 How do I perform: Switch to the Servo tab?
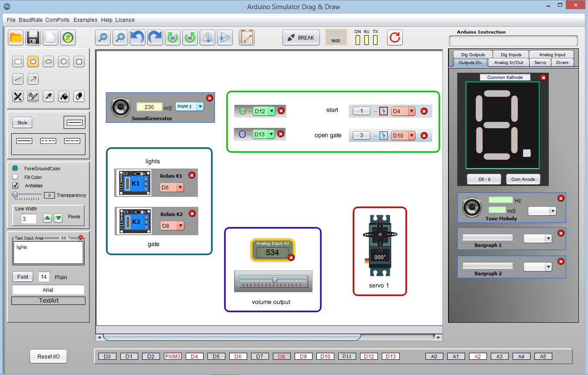point(540,62)
